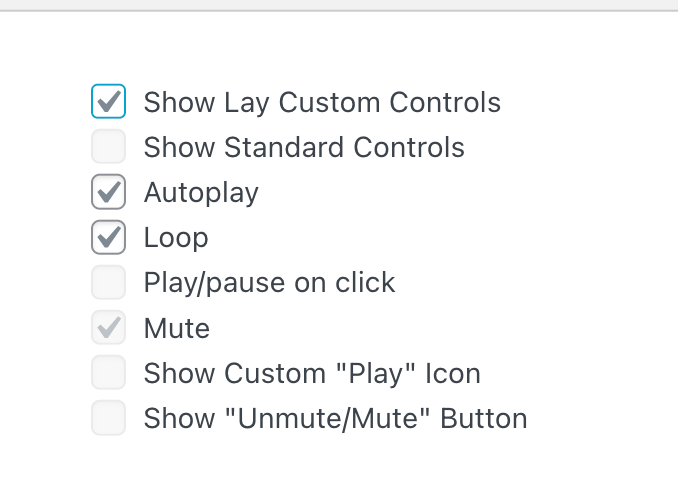The height and width of the screenshot is (490, 678).
Task: Enable the Show "Unmute/Mute" Button checkbox
Action: 108,418
